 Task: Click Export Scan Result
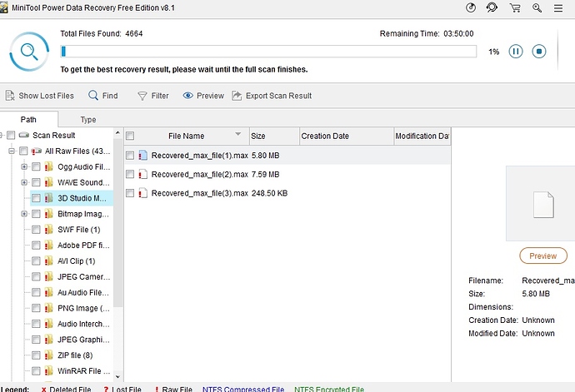[272, 96]
